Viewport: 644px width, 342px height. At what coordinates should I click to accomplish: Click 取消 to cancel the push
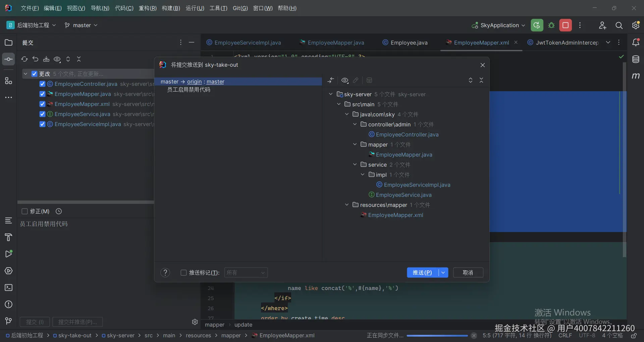[468, 273]
